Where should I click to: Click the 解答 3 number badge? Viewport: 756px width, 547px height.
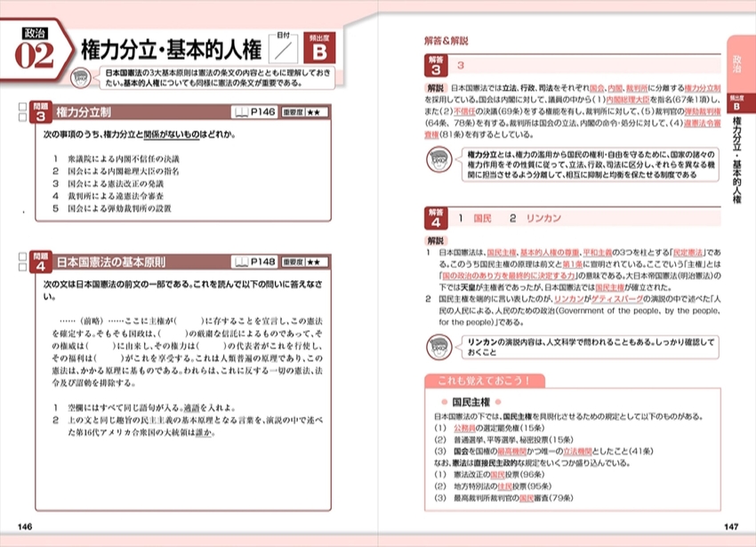tap(436, 66)
